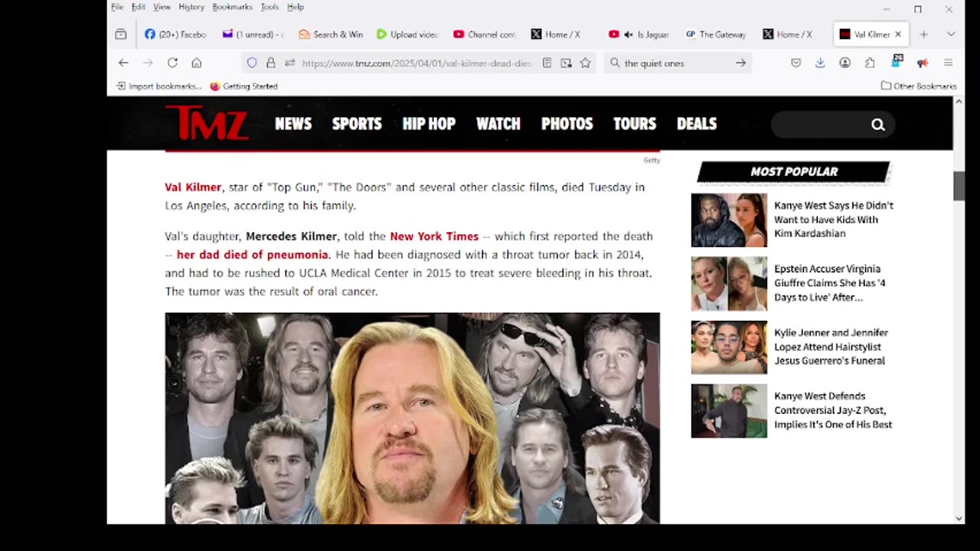980x551 pixels.
Task: Open the Firefox View tab list icon
Action: (x=120, y=34)
